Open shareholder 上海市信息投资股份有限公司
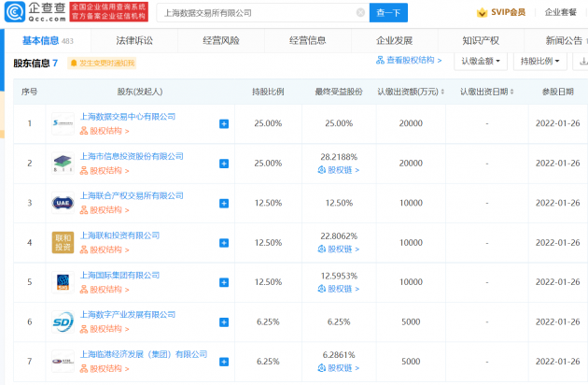Image resolution: width=588 pixels, height=385 pixels. (132, 156)
